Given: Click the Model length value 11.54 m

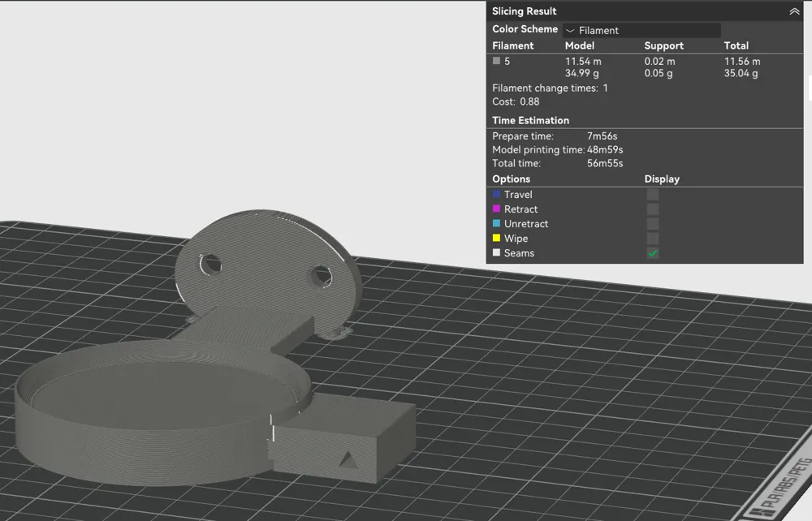Looking at the screenshot, I should click(x=583, y=61).
